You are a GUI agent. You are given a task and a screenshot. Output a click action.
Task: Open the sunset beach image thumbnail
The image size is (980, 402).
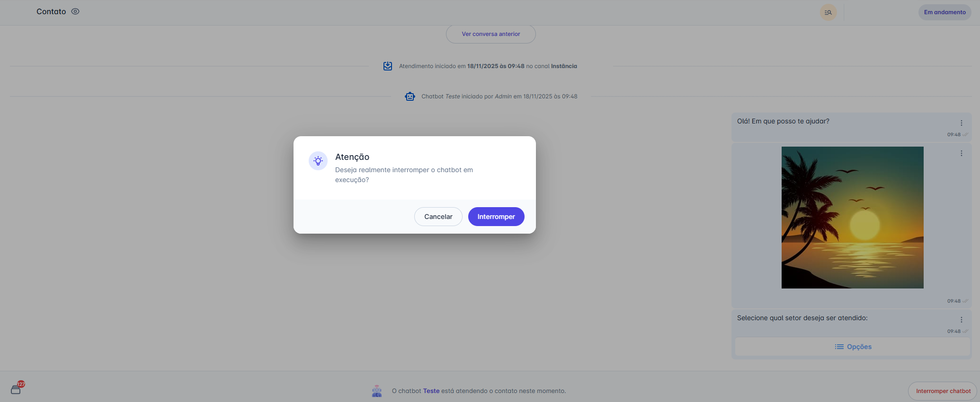[852, 218]
